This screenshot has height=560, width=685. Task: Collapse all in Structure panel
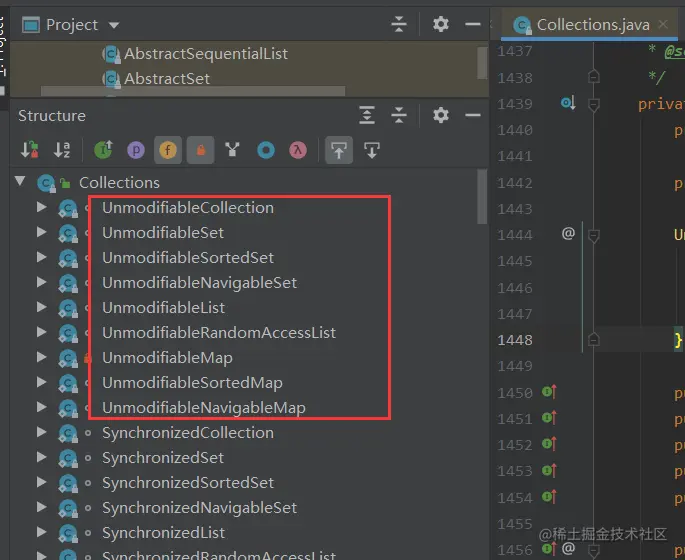tap(399, 115)
